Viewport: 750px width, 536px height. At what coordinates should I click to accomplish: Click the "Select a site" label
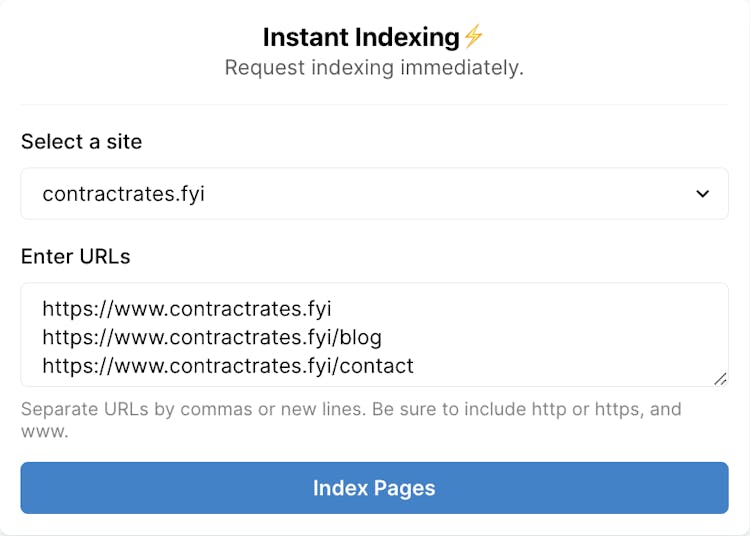tap(81, 142)
